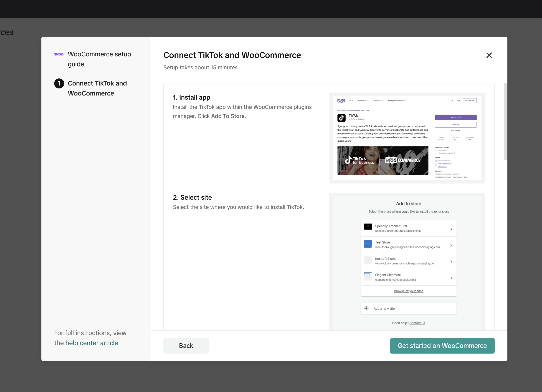Click the '2. Select site' heading

(192, 197)
